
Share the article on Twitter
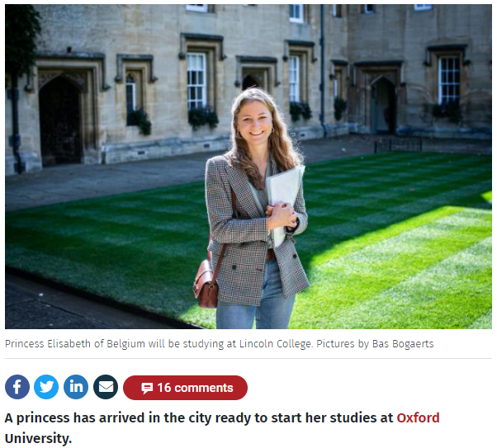(46, 387)
